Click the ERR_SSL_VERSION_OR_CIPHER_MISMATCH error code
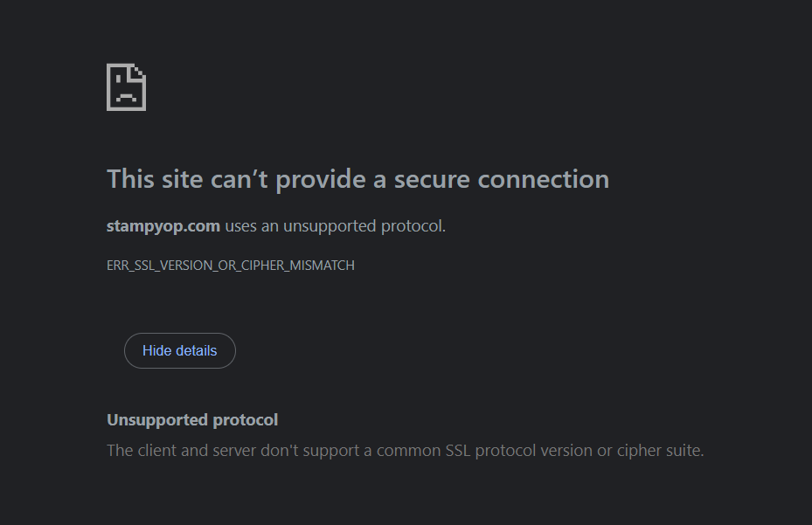The height and width of the screenshot is (525, 812). coord(231,266)
